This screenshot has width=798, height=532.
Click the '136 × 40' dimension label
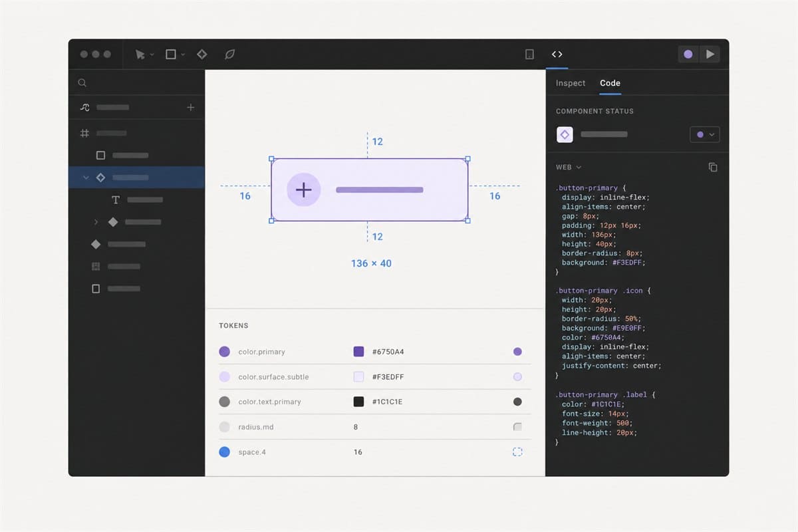point(371,263)
